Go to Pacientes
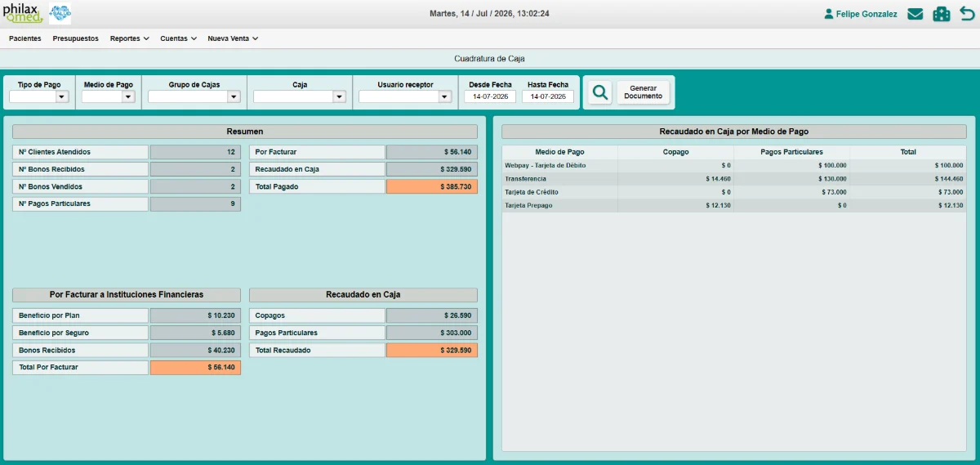Image resolution: width=980 pixels, height=465 pixels. point(24,38)
